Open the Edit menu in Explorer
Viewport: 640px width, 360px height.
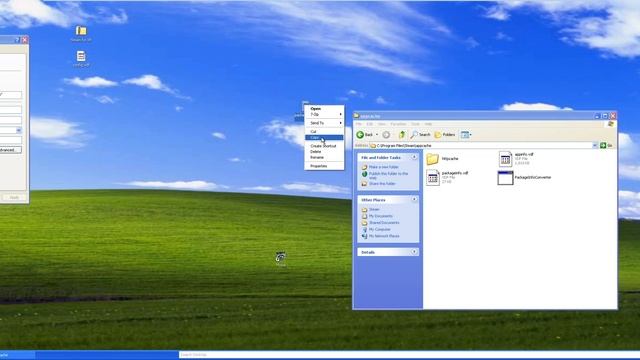370,124
